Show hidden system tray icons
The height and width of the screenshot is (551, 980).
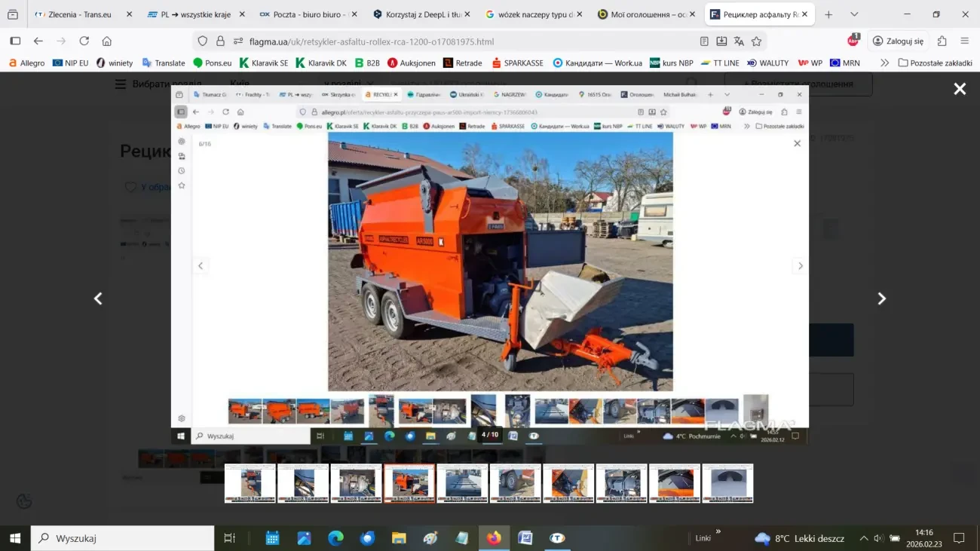[864, 538]
